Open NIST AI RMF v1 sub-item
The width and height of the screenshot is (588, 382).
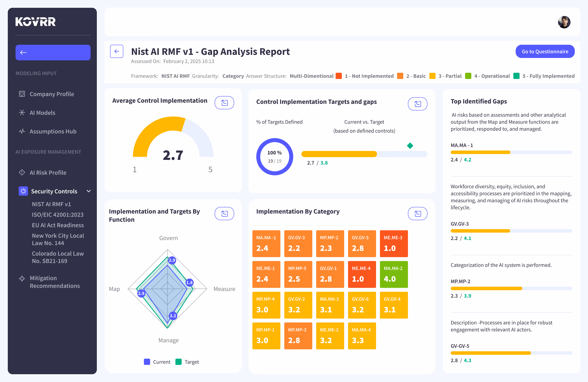click(x=51, y=204)
